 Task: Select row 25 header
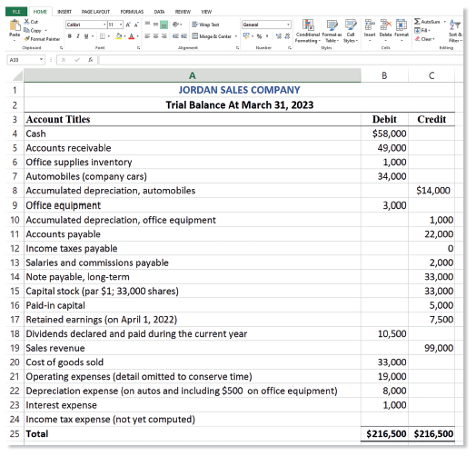[15, 433]
